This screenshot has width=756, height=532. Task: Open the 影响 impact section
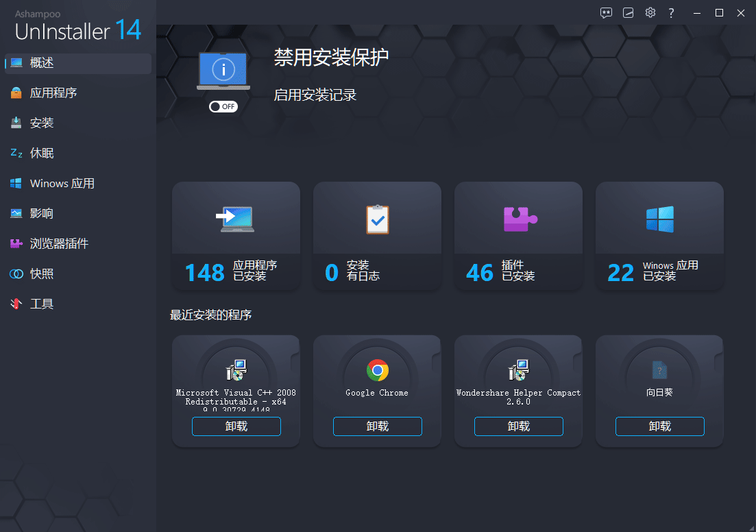(x=78, y=214)
